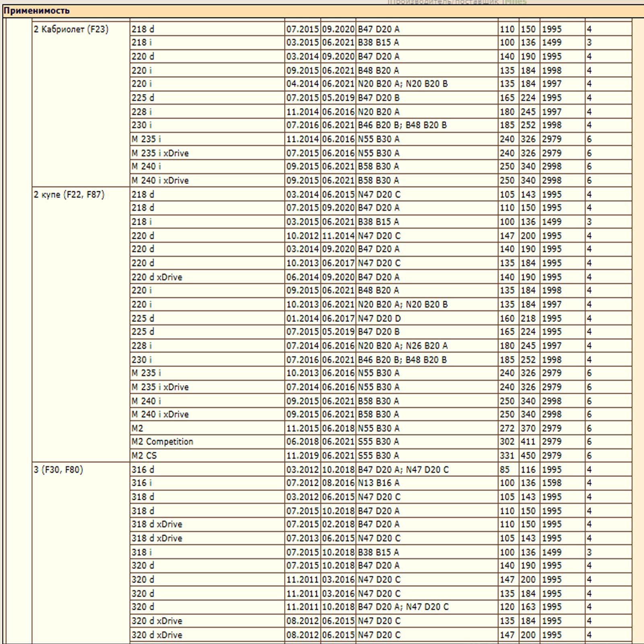Image resolution: width=644 pixels, height=644 pixels.
Task: Select the 411 horsepower value
Action: 528,442
